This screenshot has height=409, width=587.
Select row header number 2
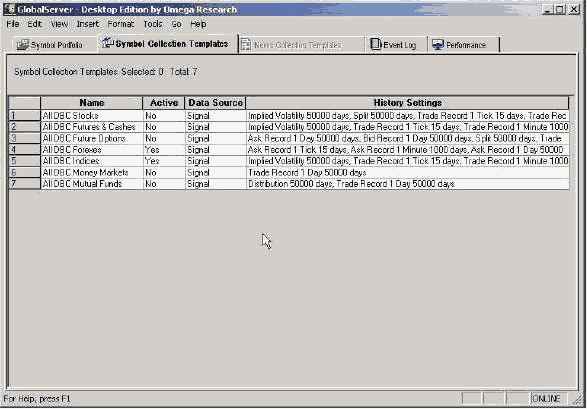pyautogui.click(x=24, y=127)
